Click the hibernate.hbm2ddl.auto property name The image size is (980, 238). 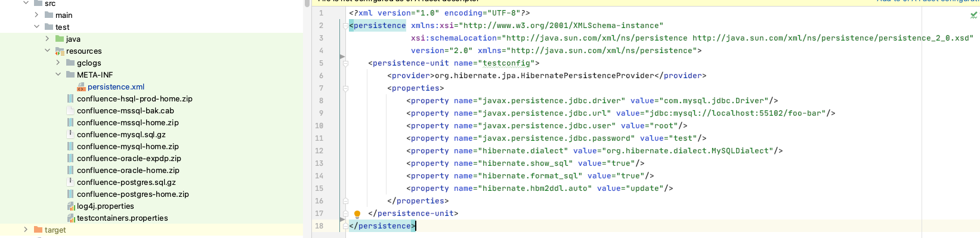click(x=535, y=188)
